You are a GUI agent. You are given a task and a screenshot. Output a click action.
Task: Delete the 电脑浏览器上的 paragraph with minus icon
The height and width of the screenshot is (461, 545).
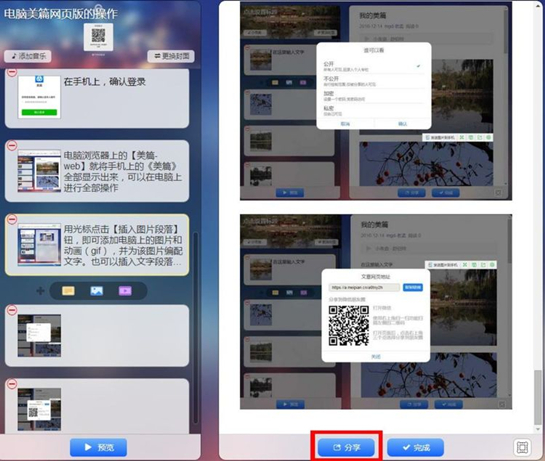[x=12, y=145]
